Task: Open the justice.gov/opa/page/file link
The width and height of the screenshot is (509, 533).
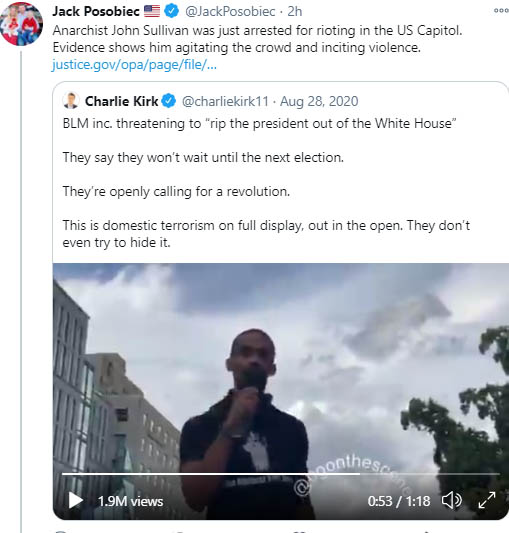Action: tap(134, 65)
